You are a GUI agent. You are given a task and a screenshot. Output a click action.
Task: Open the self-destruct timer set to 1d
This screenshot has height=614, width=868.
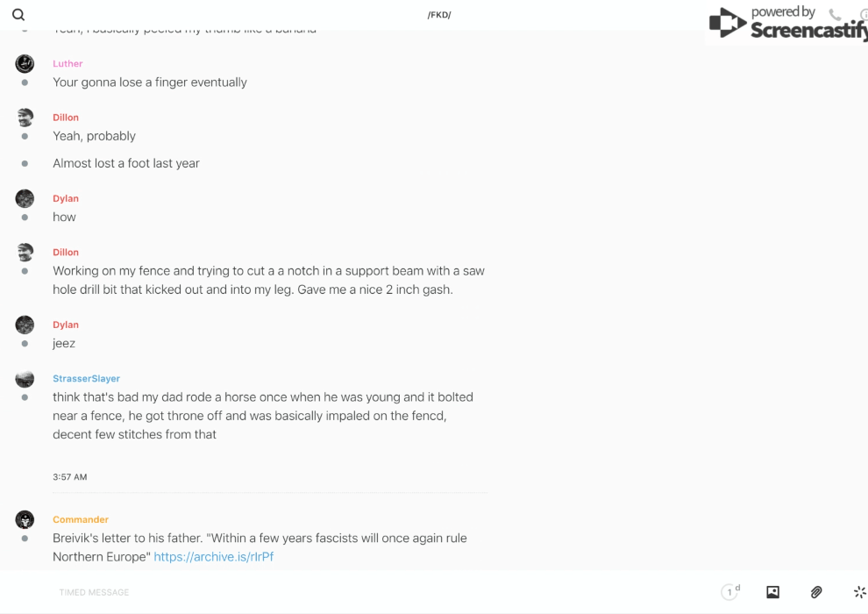point(730,592)
